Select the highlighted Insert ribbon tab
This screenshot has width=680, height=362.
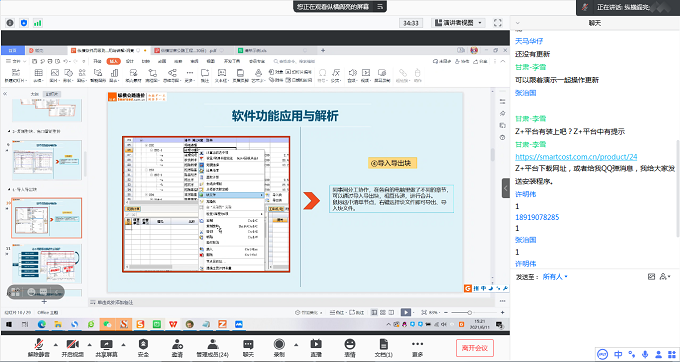tap(113, 61)
